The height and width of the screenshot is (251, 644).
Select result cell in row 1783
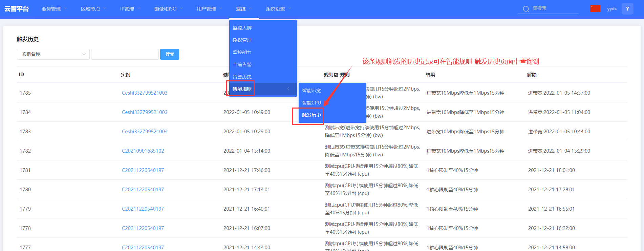coord(466,132)
